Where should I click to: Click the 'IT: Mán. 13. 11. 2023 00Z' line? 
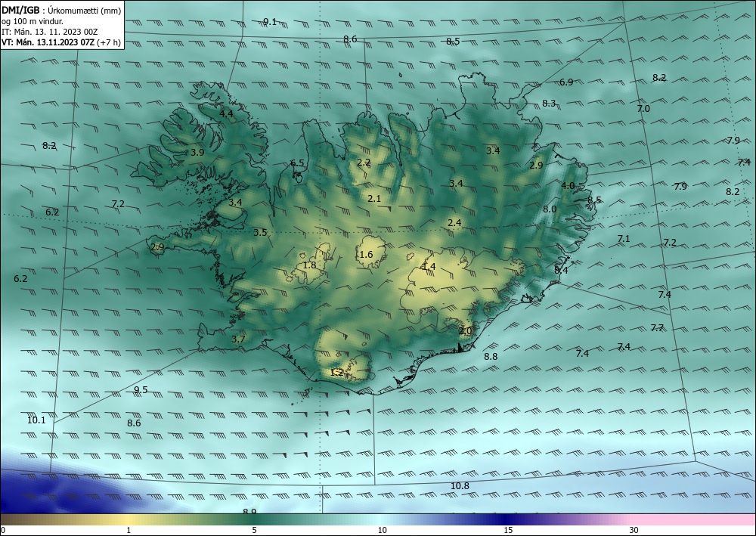click(50, 32)
